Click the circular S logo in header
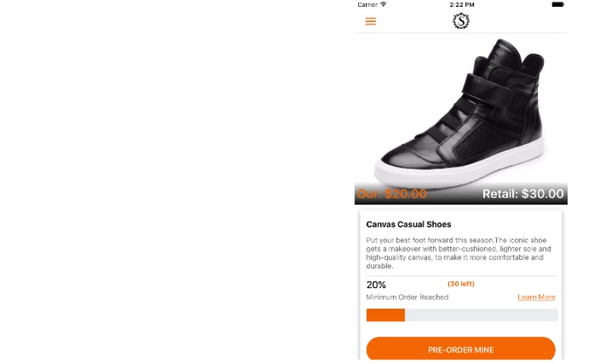607x364 pixels. pyautogui.click(x=461, y=21)
